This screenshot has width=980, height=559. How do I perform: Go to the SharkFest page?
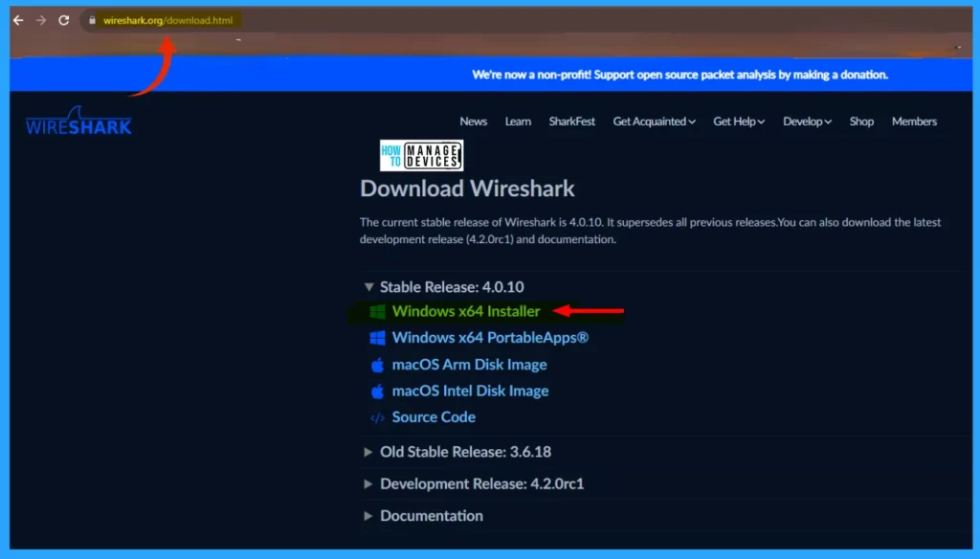(572, 122)
